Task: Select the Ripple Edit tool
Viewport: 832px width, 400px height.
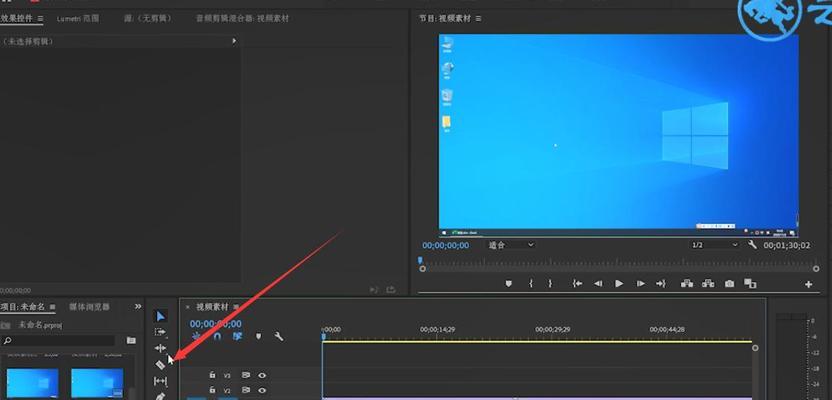Action: 160,348
